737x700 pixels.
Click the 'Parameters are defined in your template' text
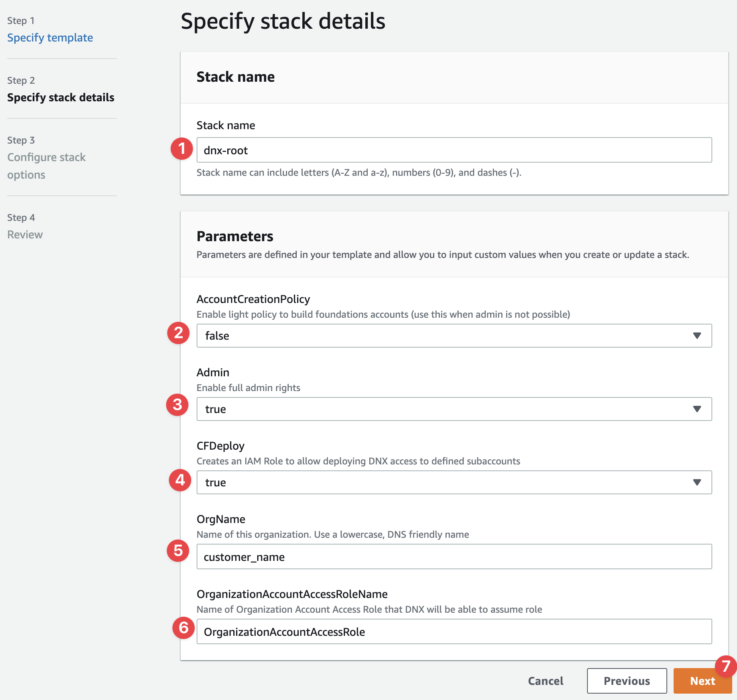pyautogui.click(x=443, y=255)
